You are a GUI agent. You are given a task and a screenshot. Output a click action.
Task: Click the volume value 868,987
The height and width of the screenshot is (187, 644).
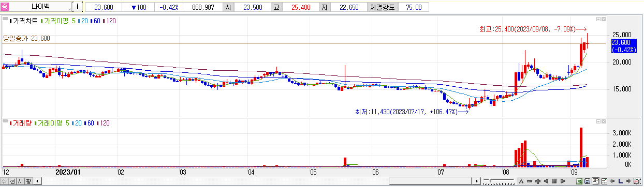(x=203, y=7)
